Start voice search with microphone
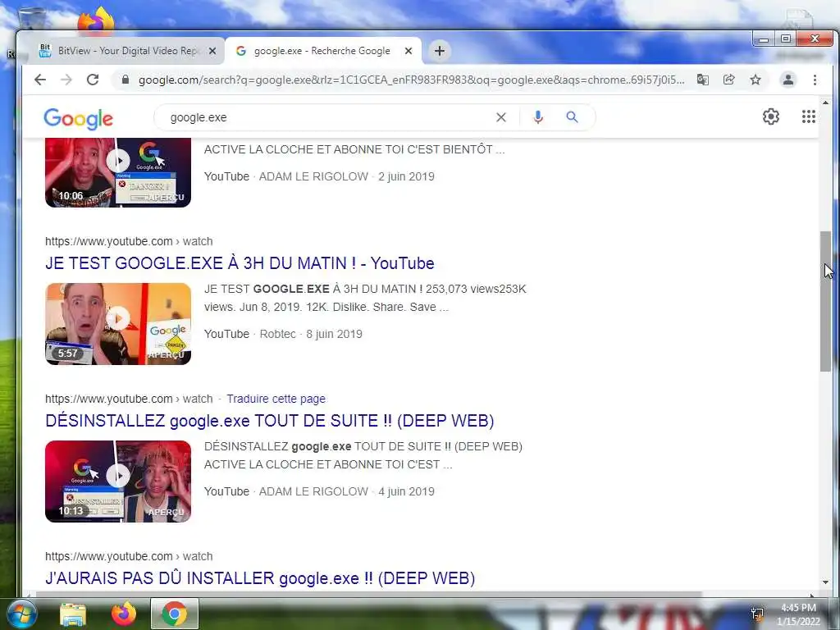840x630 pixels. coord(538,116)
